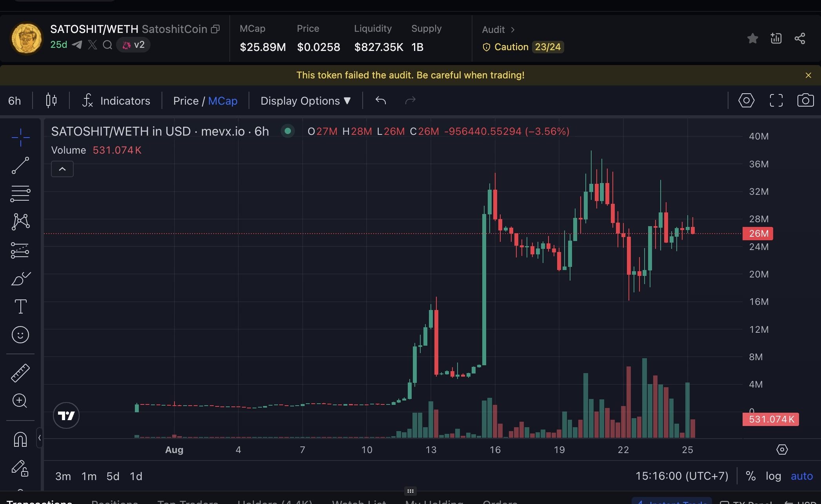This screenshot has height=504, width=821.
Task: Select the ruler measure tool
Action: point(20,373)
